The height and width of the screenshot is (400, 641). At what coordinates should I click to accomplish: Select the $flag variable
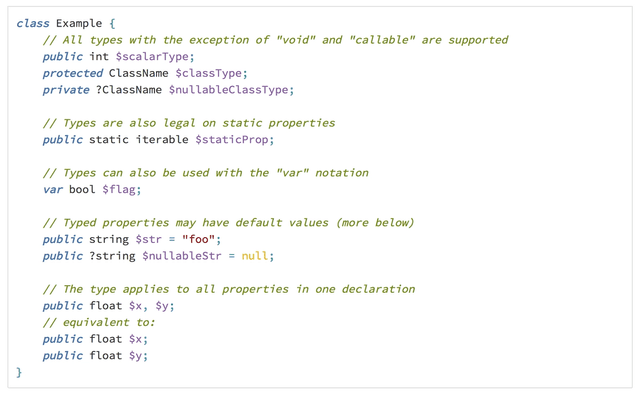coord(119,189)
